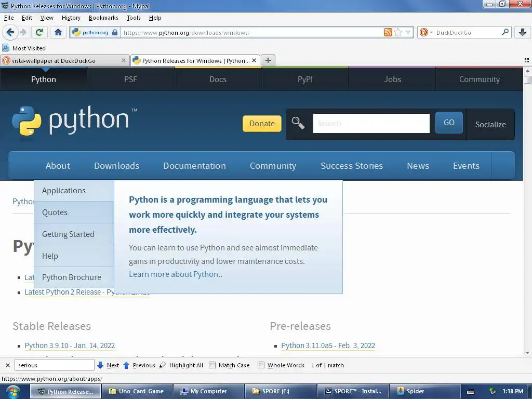Find previous match using the Previous up arrow
The width and height of the screenshot is (532, 399).
coord(139,365)
